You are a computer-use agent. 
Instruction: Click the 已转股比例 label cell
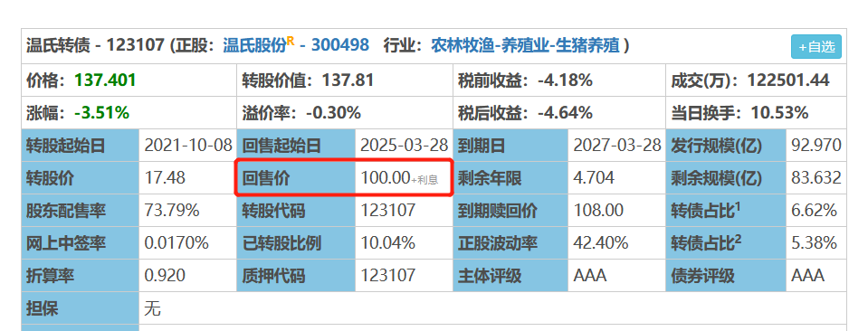pyautogui.click(x=296, y=243)
